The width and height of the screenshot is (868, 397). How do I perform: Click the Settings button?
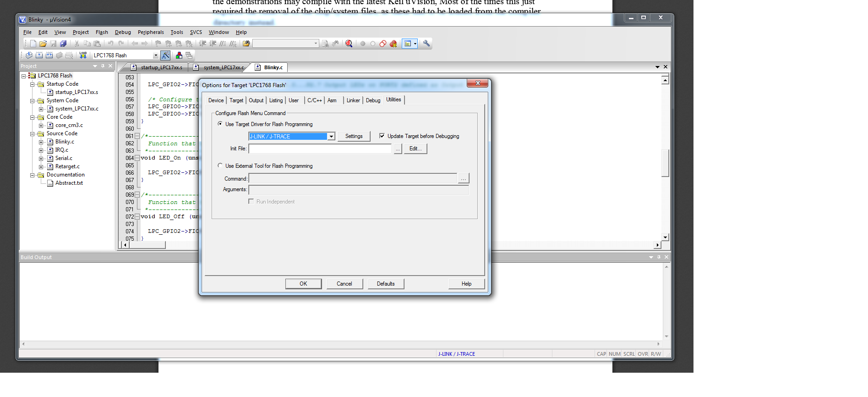click(x=354, y=136)
